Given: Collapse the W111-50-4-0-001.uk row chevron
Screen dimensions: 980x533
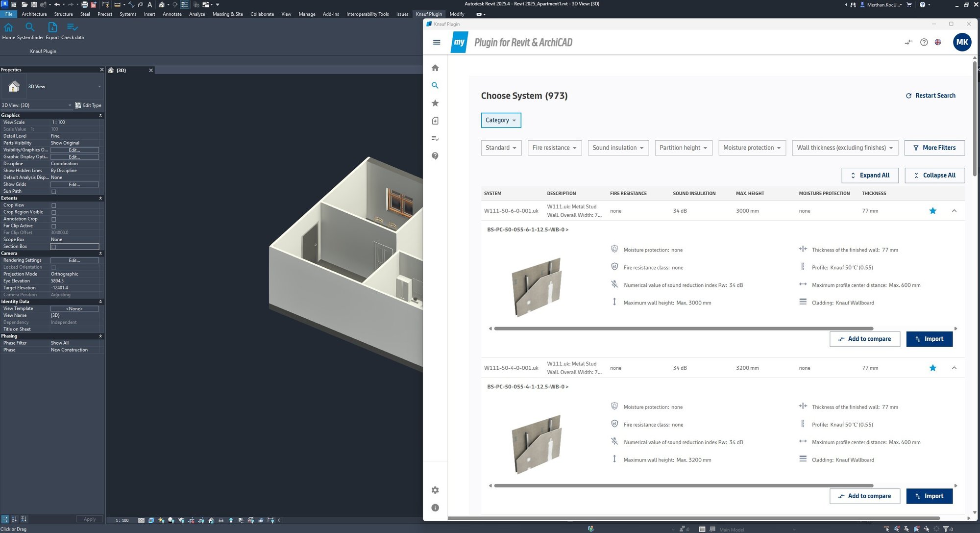Looking at the screenshot, I should [954, 368].
